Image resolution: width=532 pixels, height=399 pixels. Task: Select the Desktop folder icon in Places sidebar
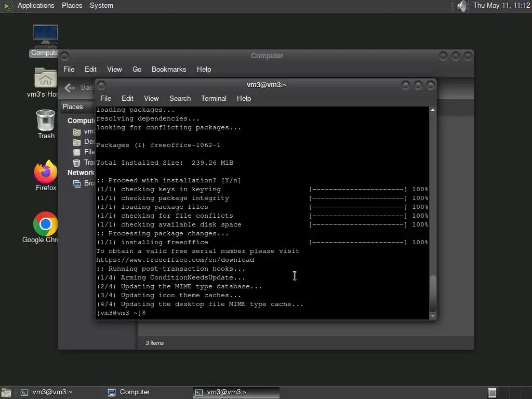click(77, 142)
